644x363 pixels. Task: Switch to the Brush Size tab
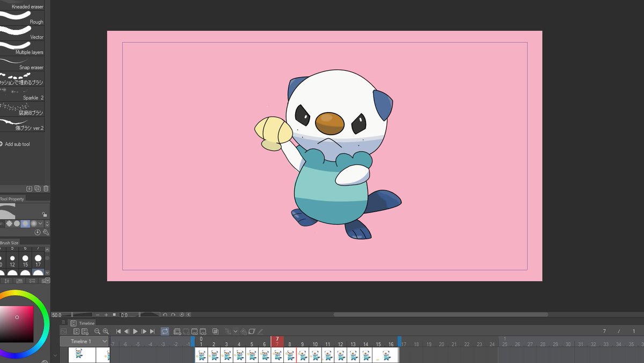[x=9, y=243]
